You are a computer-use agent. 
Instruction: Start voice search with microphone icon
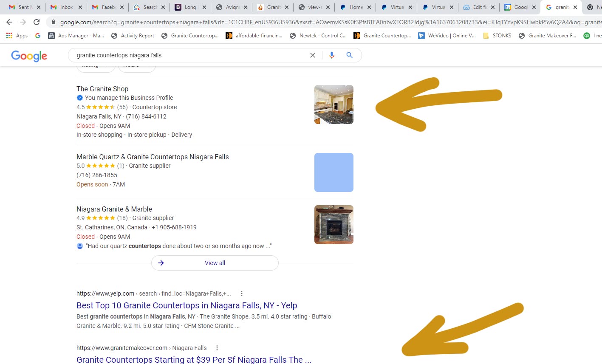pos(332,55)
